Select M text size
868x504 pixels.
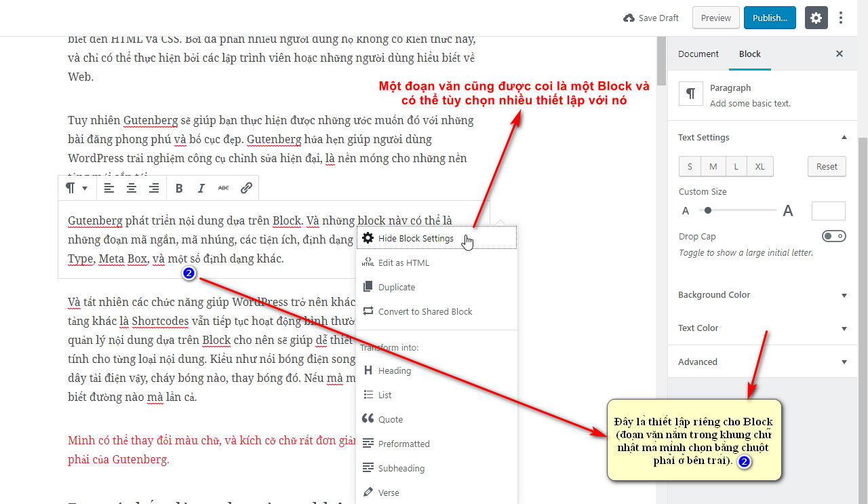coord(713,166)
